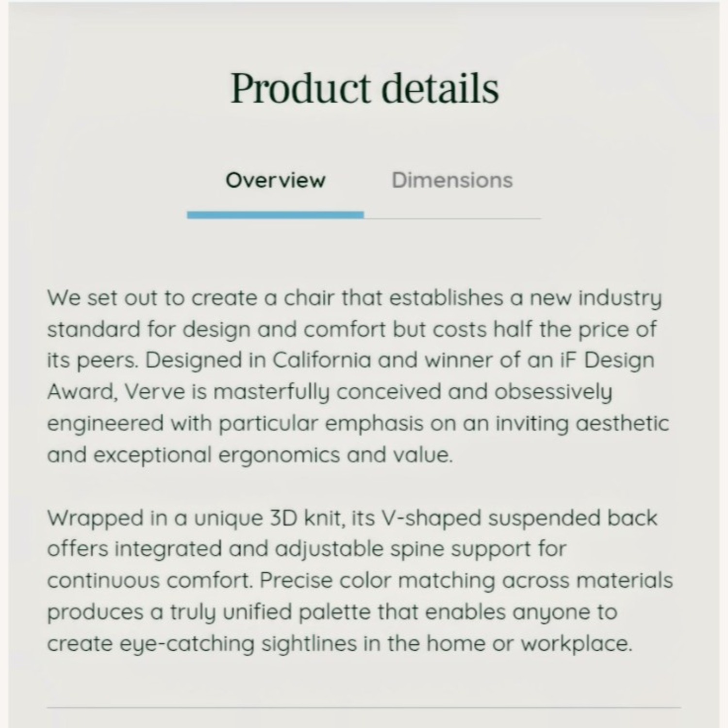Click the blue active tab underline
The width and height of the screenshot is (728, 728).
coord(275,215)
